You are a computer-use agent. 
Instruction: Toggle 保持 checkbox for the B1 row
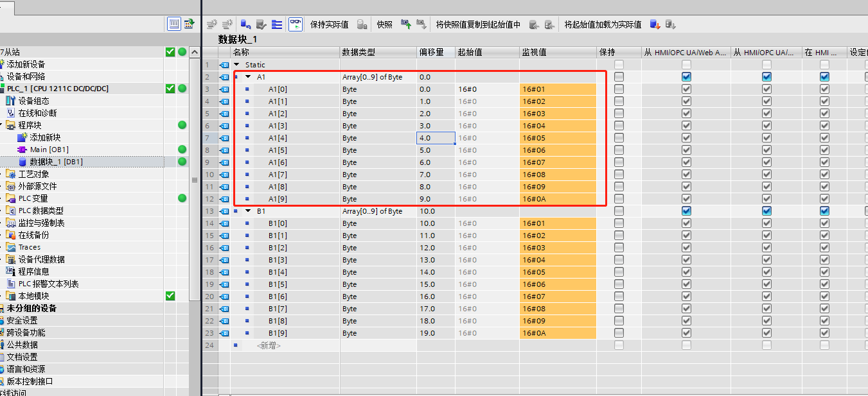pos(619,211)
